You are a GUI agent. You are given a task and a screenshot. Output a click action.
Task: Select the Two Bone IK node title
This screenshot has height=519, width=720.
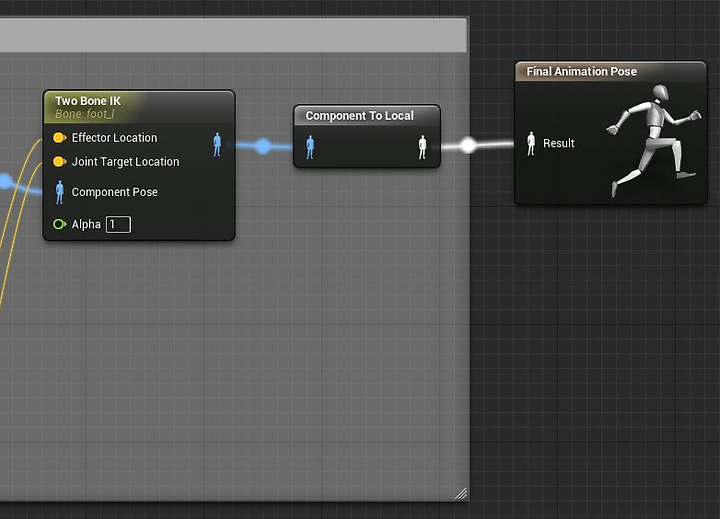88,101
